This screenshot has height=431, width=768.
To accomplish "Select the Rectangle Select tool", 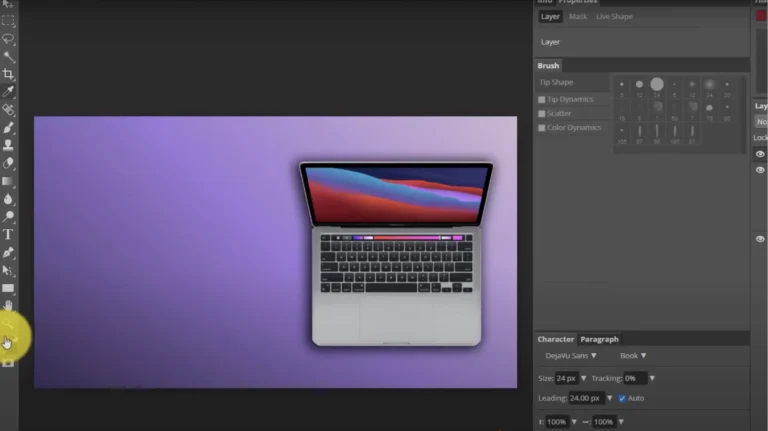I will click(8, 21).
